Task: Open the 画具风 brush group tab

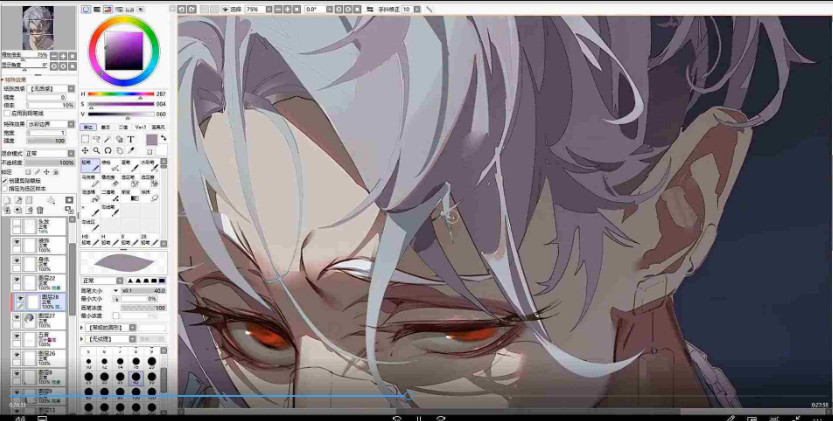Action: click(158, 127)
